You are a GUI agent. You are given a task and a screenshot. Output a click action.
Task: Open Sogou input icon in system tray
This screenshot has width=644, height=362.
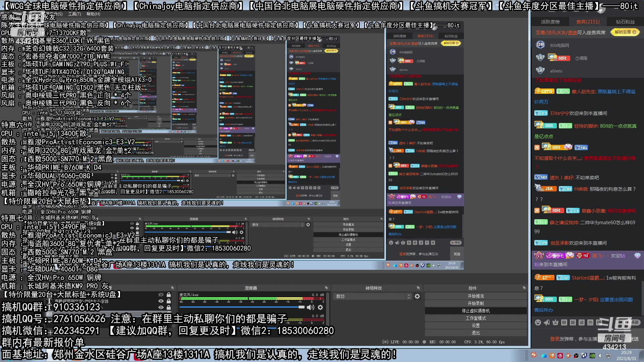tap(534, 355)
